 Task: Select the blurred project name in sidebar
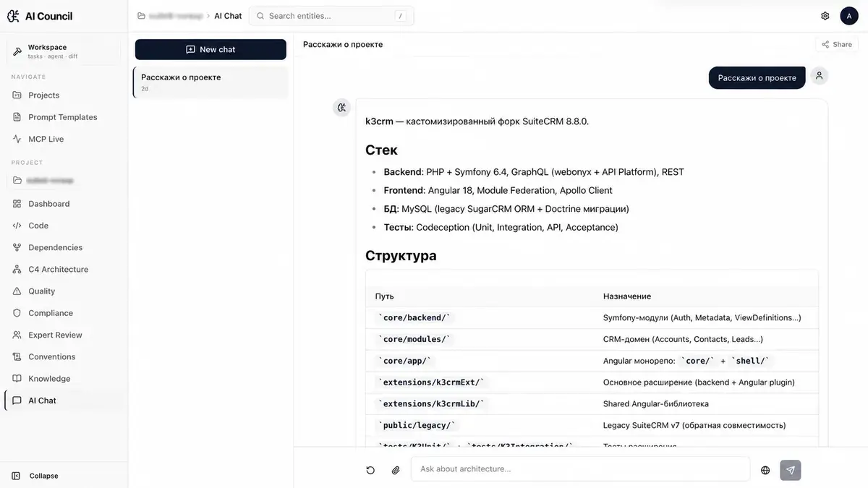51,180
